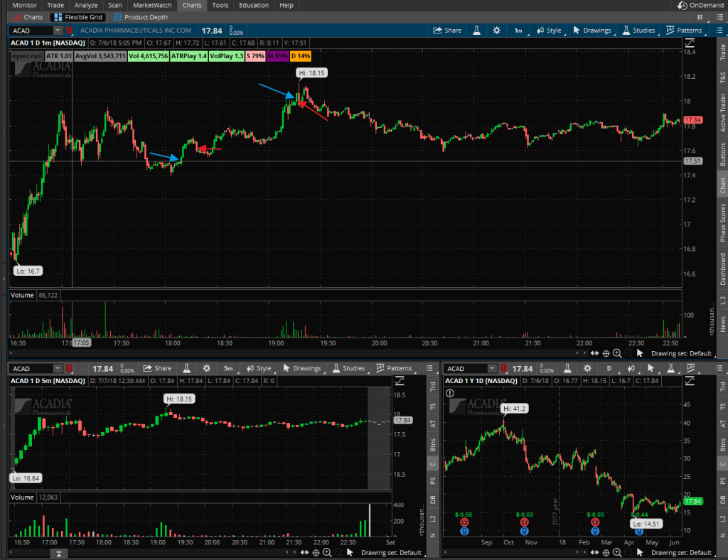Select the Flexible Grid layout

click(x=80, y=17)
